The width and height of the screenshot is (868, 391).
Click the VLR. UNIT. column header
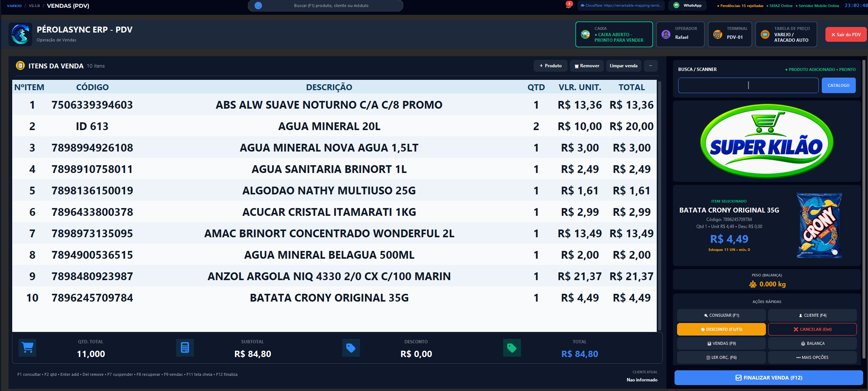580,87
